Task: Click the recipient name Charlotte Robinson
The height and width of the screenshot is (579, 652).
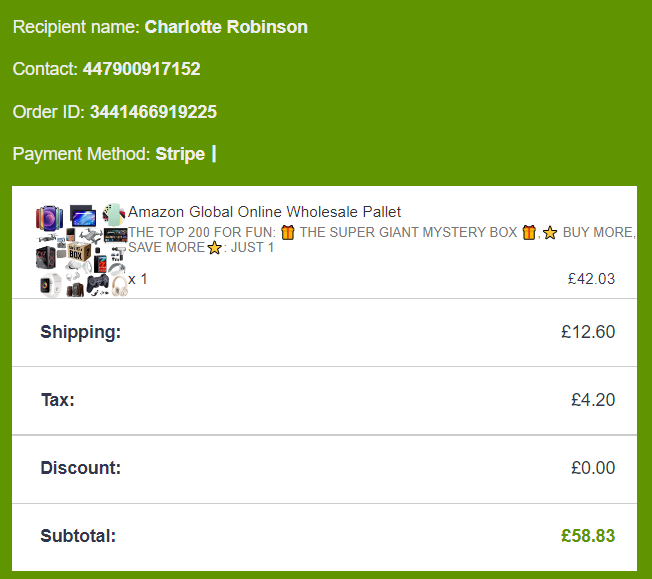Action: click(x=226, y=27)
